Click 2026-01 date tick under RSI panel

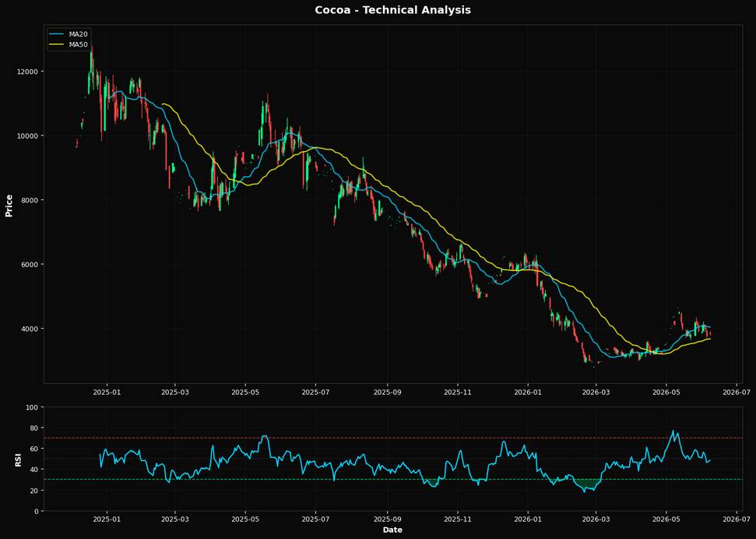click(x=528, y=520)
